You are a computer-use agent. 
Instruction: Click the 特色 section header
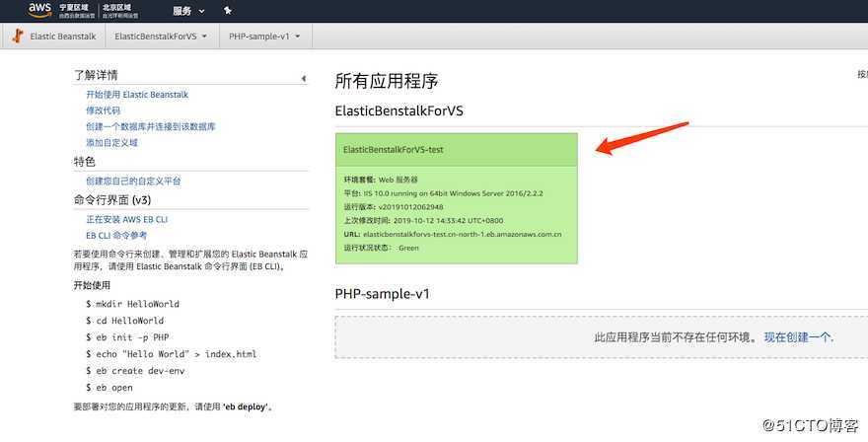85,162
